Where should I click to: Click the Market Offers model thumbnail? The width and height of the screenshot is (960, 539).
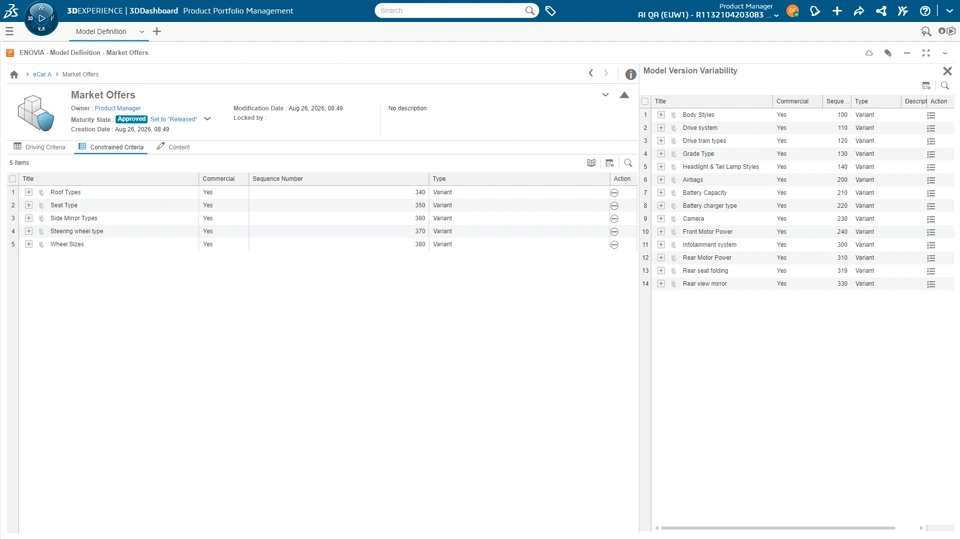pyautogui.click(x=36, y=113)
